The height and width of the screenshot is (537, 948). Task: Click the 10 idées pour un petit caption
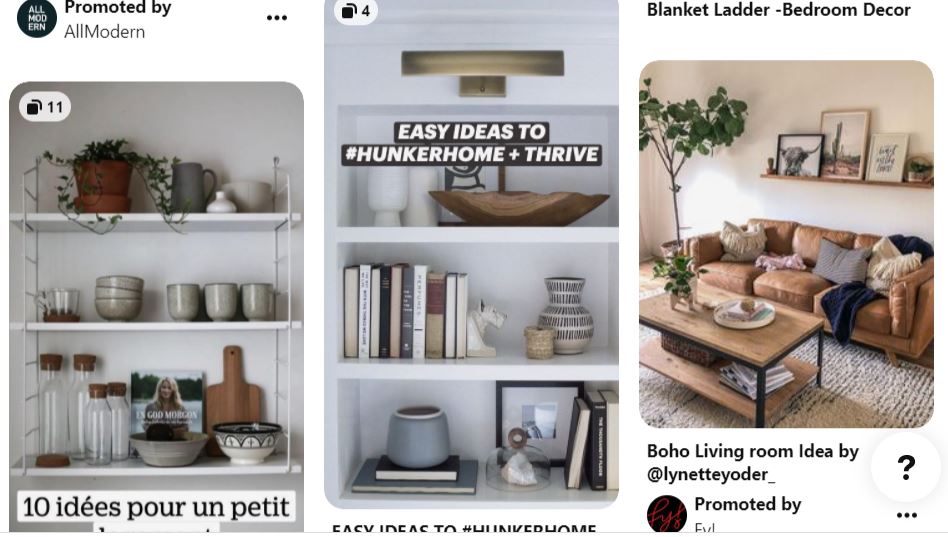tap(157, 507)
